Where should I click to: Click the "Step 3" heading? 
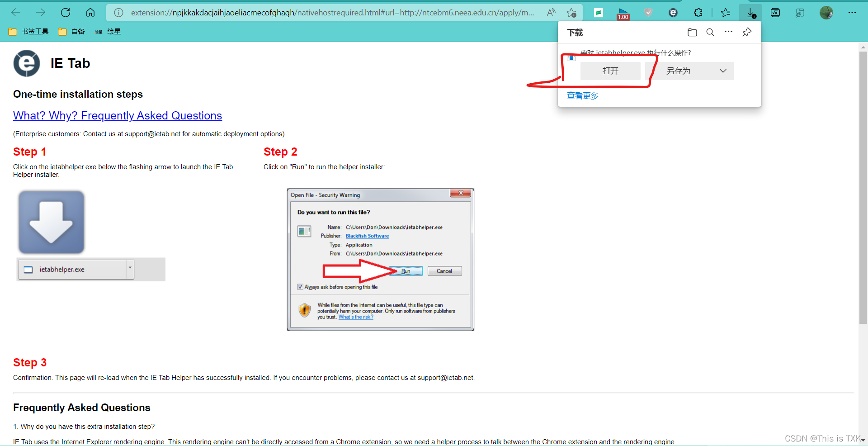point(30,363)
